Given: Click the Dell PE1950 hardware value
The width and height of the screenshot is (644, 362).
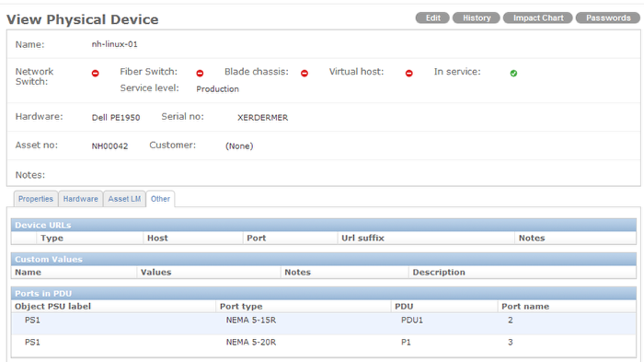Looking at the screenshot, I should 116,118.
